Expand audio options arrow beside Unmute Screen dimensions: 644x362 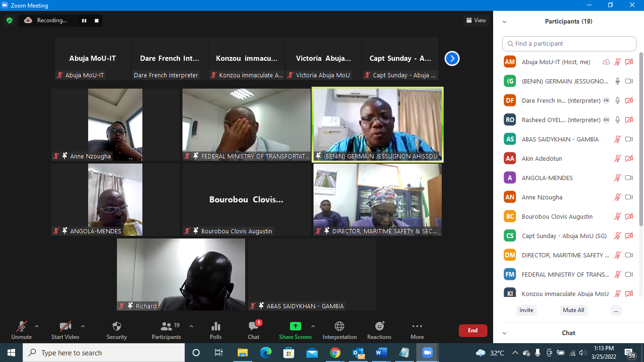[37, 326]
